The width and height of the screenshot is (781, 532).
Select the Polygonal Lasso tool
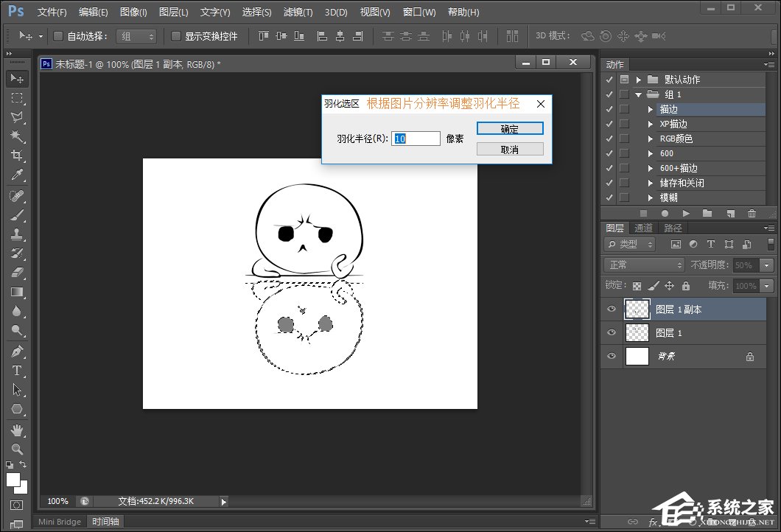tap(17, 117)
